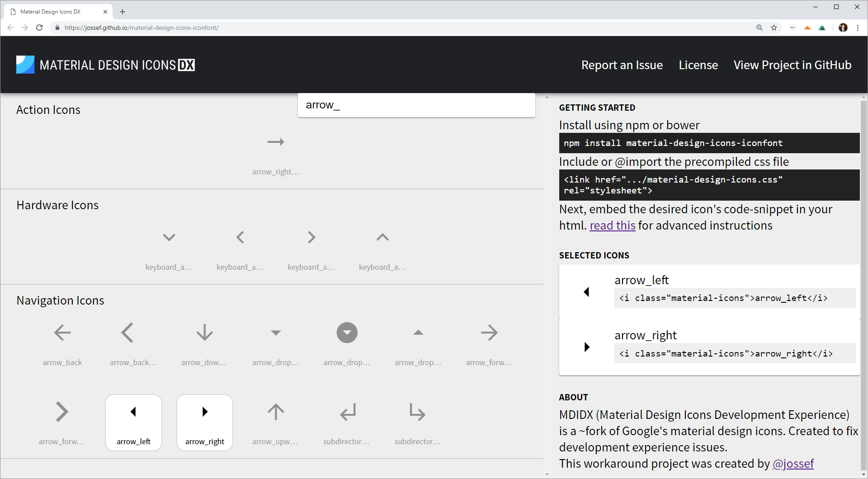Select the arrow_forw… right arrow icon

(x=490, y=333)
